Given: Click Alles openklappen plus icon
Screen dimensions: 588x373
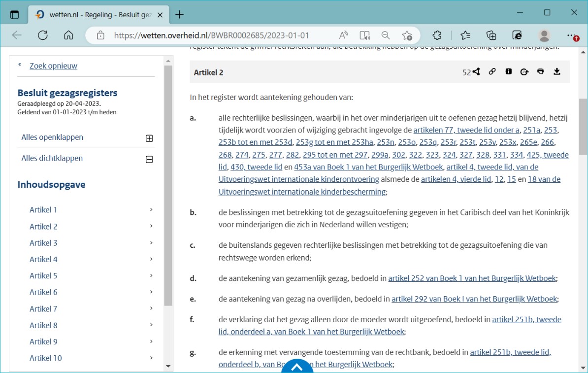Looking at the screenshot, I should pos(149,138).
